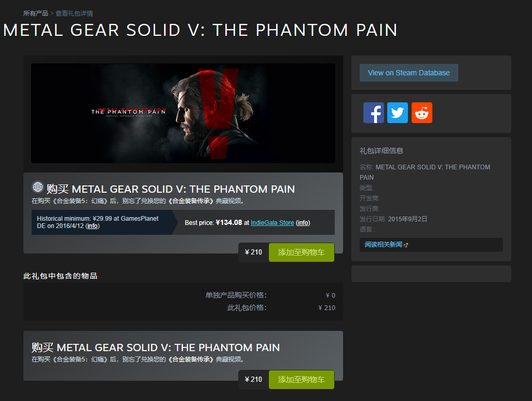Click the 查看礼包详情 breadcrumb
Image resolution: width=532 pixels, height=401 pixels.
tap(74, 13)
